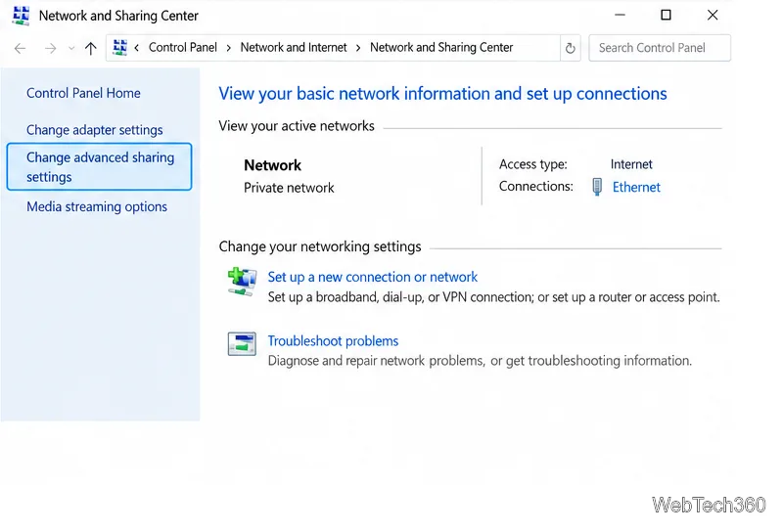This screenshot has width=783, height=532.
Task: Minimize the Network and Sharing Center window
Action: tap(620, 15)
